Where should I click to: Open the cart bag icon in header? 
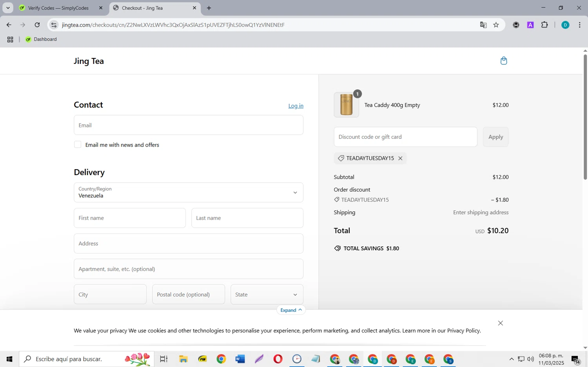coord(504,61)
